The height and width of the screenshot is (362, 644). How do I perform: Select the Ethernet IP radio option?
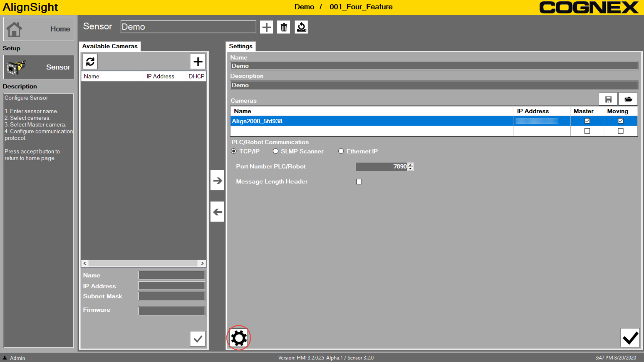341,151
